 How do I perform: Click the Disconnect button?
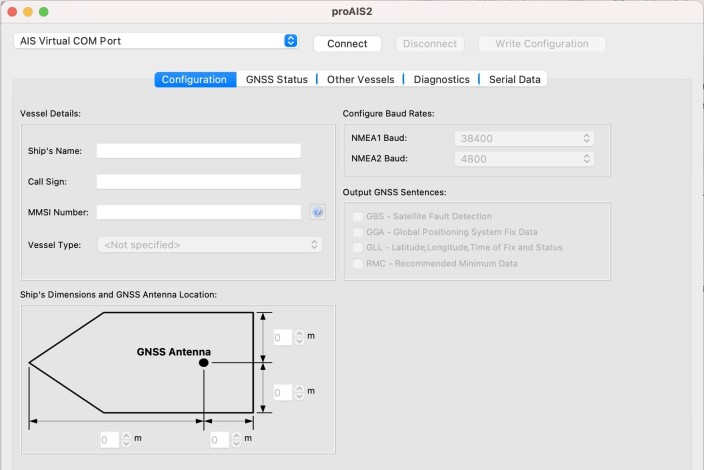430,44
